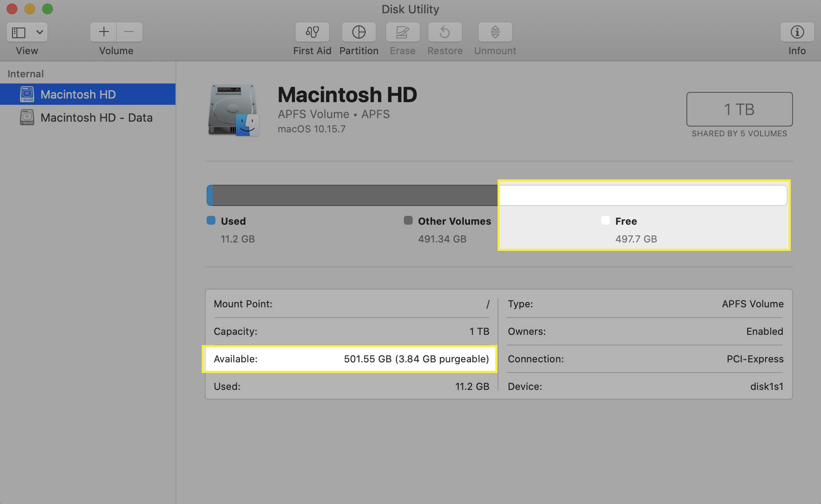Viewport: 821px width, 504px height.
Task: Click the Owners Enabled value
Action: (765, 331)
